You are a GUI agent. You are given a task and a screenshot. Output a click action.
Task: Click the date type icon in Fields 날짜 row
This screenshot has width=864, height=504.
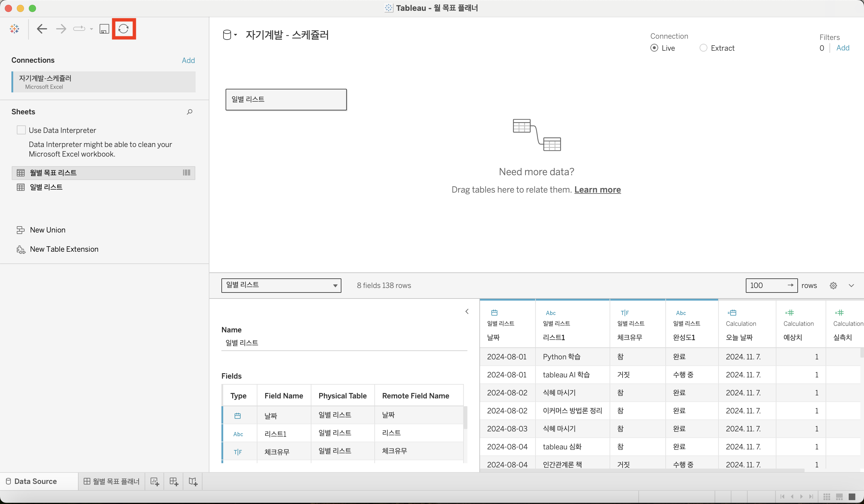(x=238, y=416)
